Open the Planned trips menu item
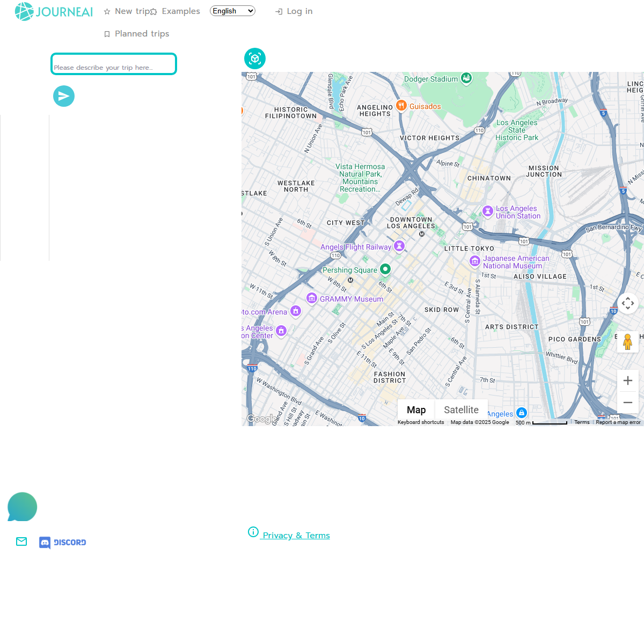Viewport: 644px width, 644px height. (136, 34)
